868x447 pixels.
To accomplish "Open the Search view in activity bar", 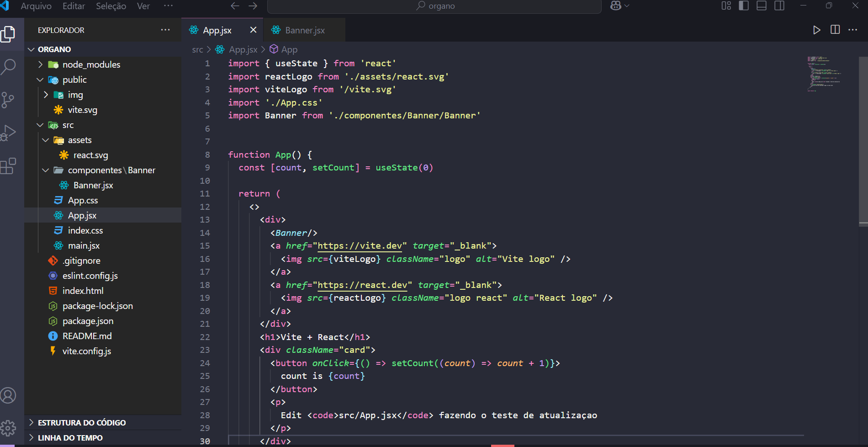I will pos(9,67).
